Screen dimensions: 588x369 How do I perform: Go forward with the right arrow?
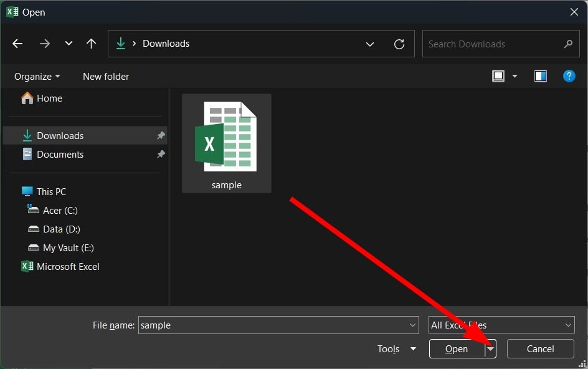[x=45, y=44]
